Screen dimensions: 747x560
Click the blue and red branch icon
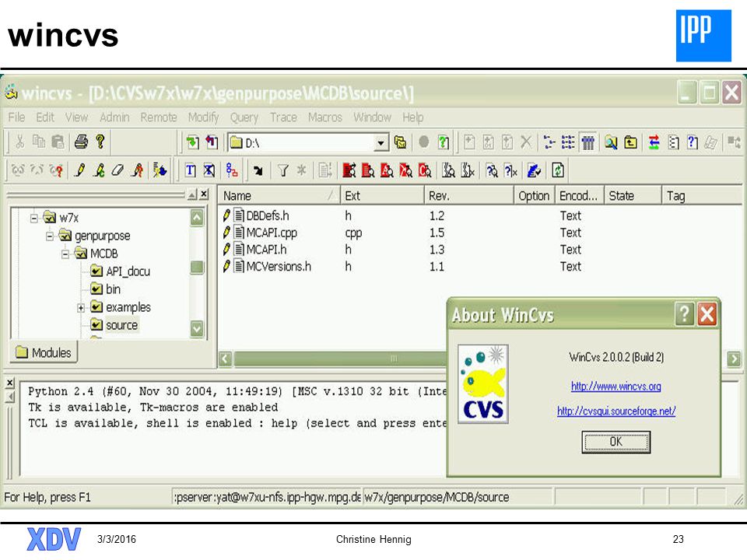pyautogui.click(x=232, y=170)
